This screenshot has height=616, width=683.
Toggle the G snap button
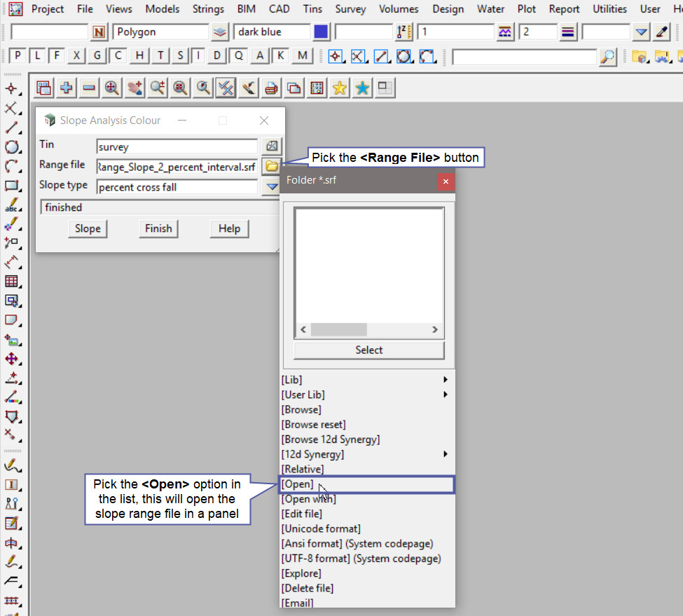(x=97, y=57)
